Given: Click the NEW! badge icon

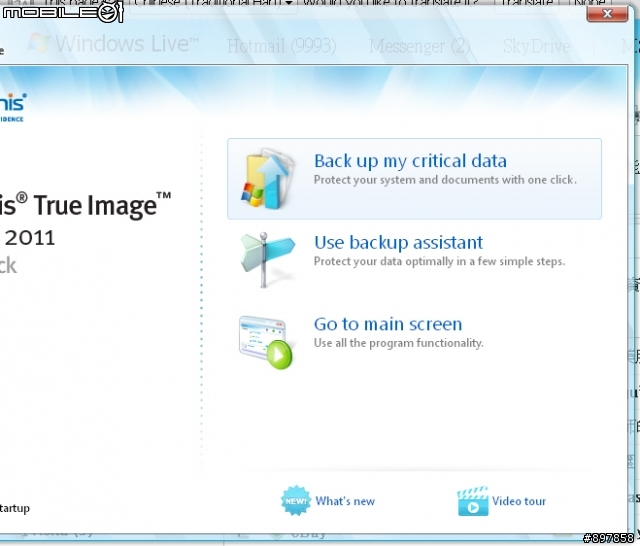Looking at the screenshot, I should [296, 501].
